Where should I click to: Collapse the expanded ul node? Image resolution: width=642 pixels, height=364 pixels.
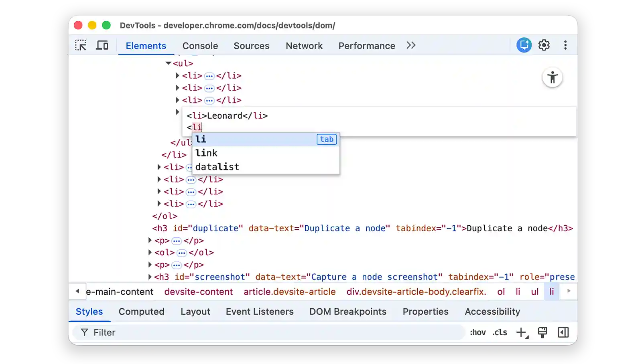tap(169, 63)
